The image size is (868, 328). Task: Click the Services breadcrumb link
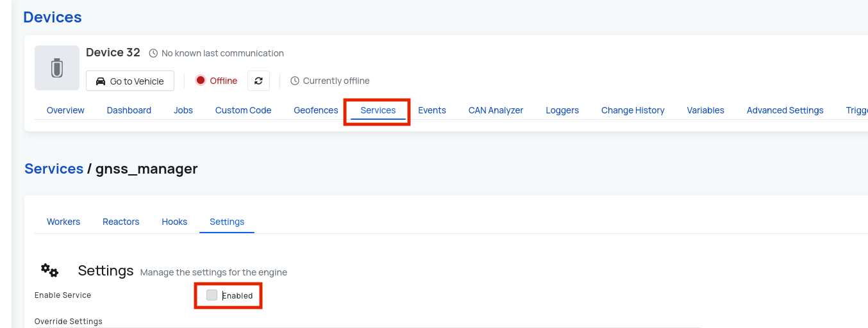click(54, 168)
